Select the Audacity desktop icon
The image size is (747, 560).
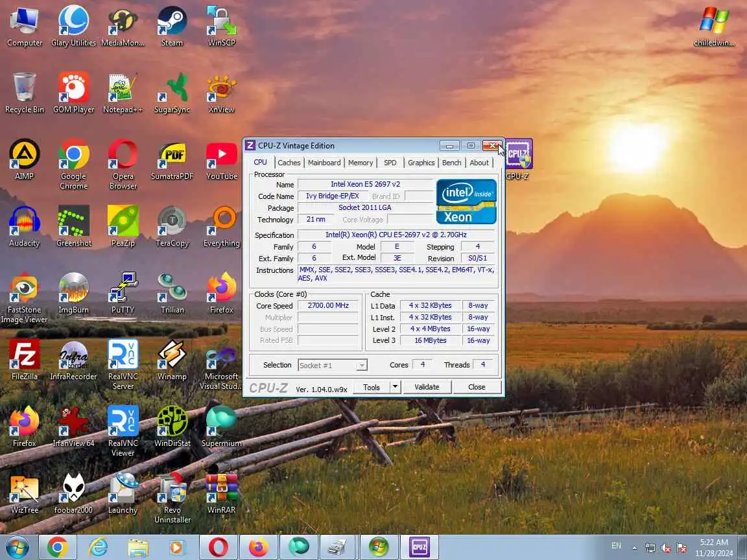tap(24, 226)
